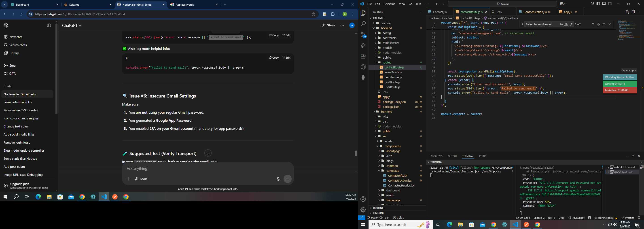Toggle Find in Selection option
This screenshot has width=644, height=229.
click(x=604, y=24)
